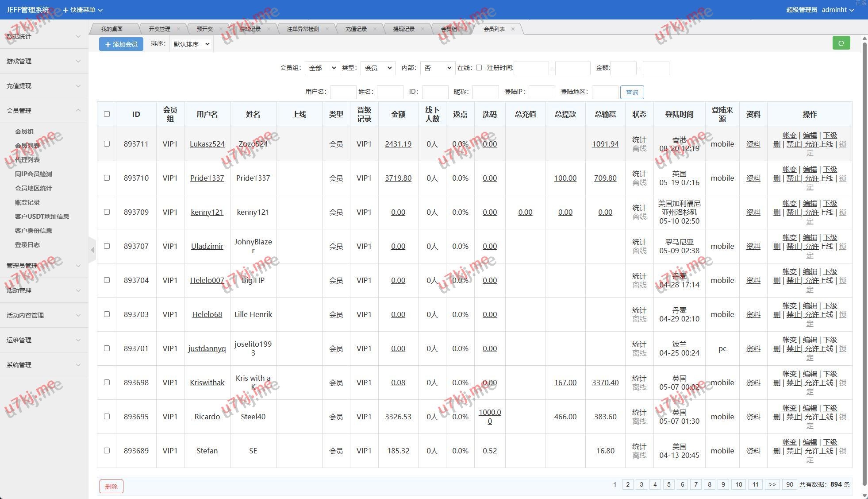The width and height of the screenshot is (868, 499).
Task: Switch to the 提现记录 tab
Action: 403,29
